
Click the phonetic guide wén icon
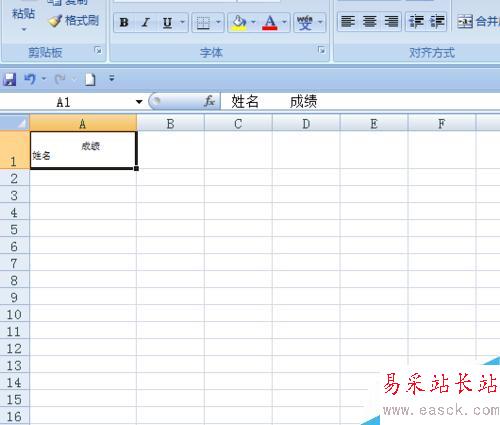(305, 23)
